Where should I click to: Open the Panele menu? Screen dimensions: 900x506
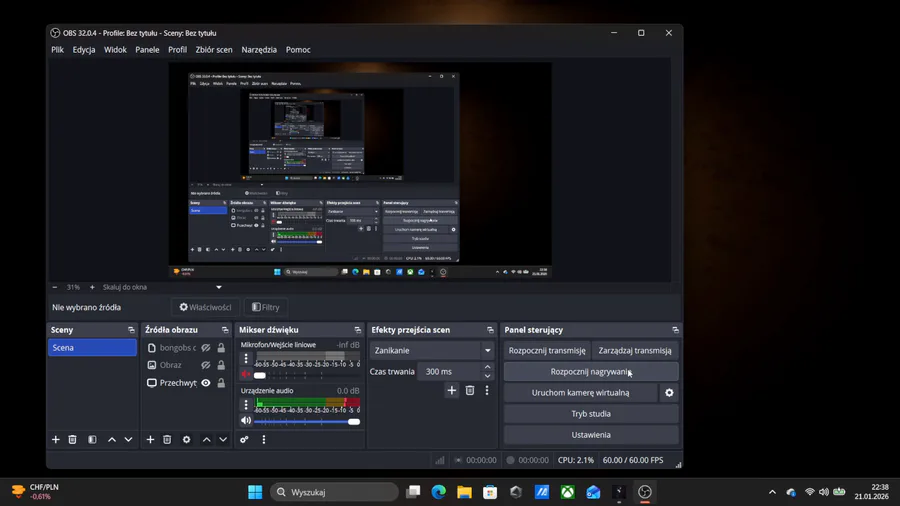(x=148, y=50)
